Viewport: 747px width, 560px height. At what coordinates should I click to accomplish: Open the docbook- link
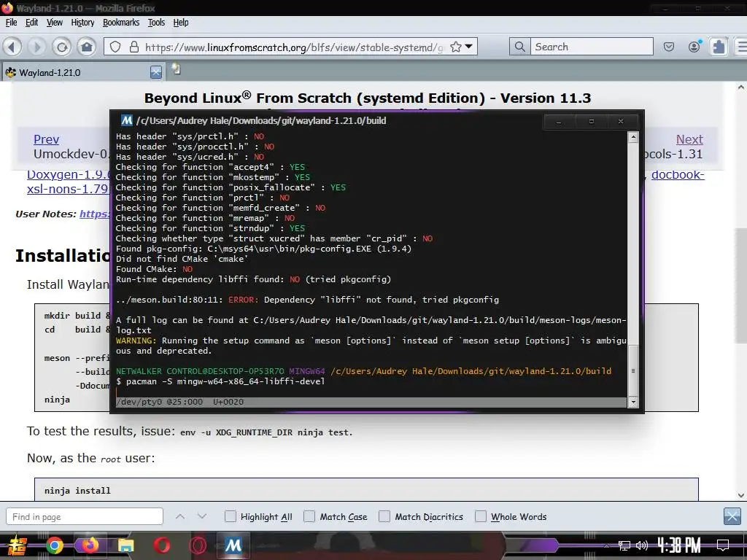pos(678,175)
